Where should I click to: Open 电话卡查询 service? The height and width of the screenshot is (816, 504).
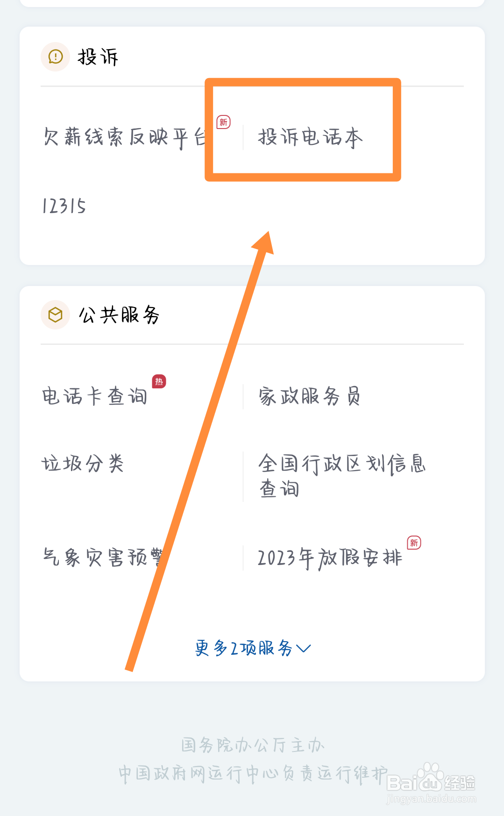(x=95, y=396)
